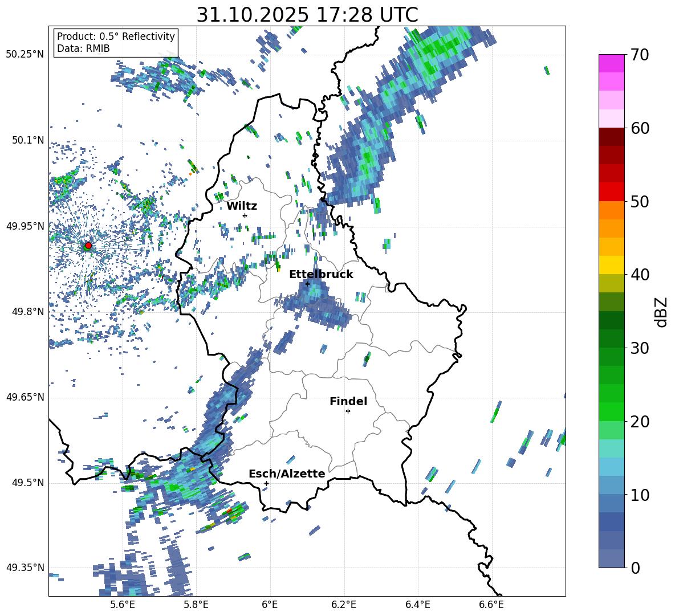
Task: Click the Findel station cross marker
Action: tap(348, 411)
